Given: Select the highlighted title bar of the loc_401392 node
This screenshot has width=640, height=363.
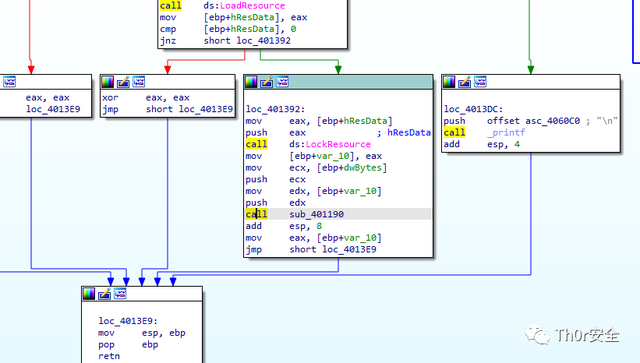Looking at the screenshot, I should 338,82.
